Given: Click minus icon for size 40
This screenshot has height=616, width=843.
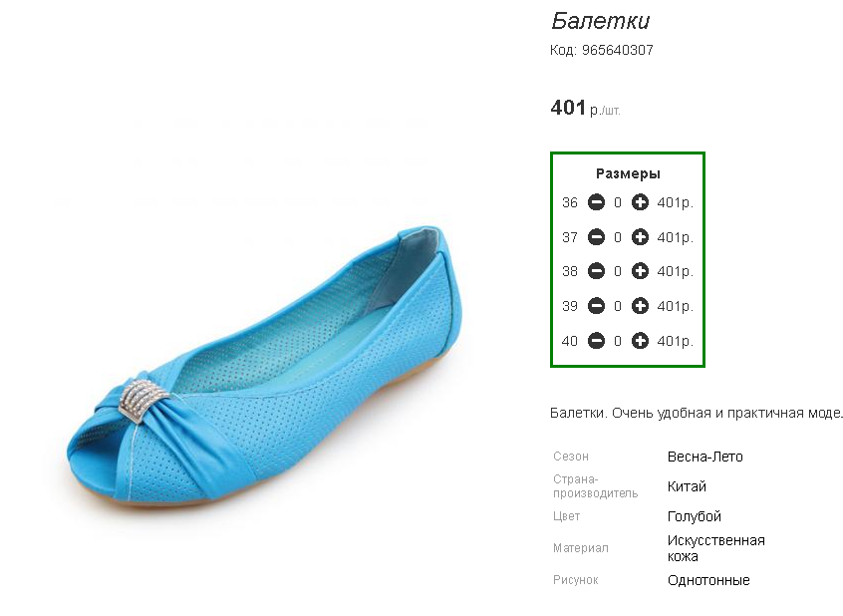Looking at the screenshot, I should coord(596,341).
